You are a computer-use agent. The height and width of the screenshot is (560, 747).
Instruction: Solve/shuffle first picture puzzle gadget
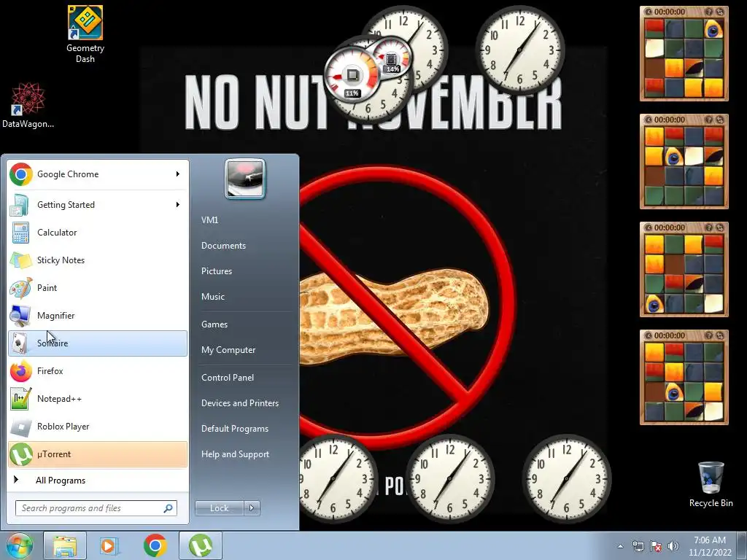tap(720, 12)
